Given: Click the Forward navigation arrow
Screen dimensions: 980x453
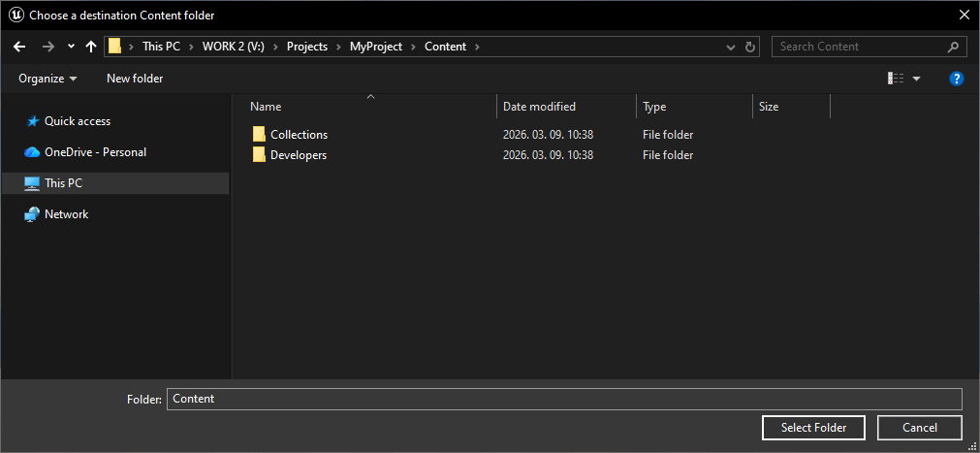Looking at the screenshot, I should pyautogui.click(x=48, y=47).
